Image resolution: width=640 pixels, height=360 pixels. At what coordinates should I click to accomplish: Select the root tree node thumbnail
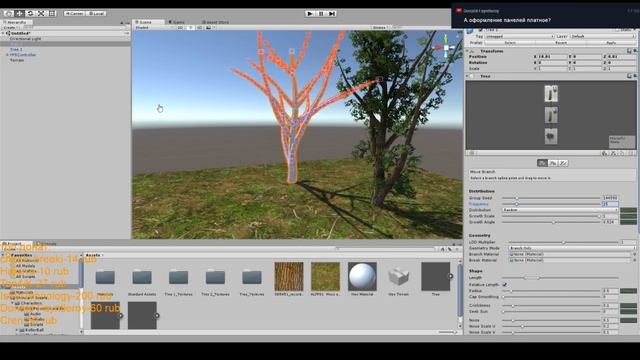(x=551, y=93)
